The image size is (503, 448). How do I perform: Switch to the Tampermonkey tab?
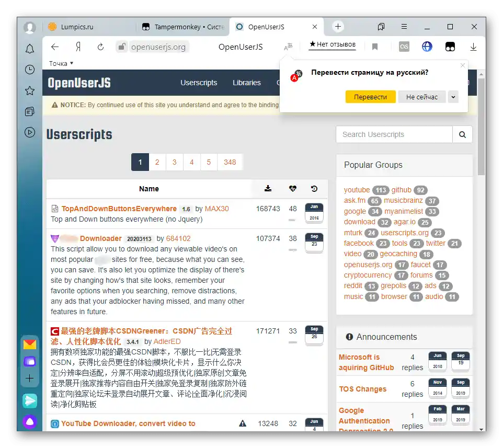pos(183,27)
